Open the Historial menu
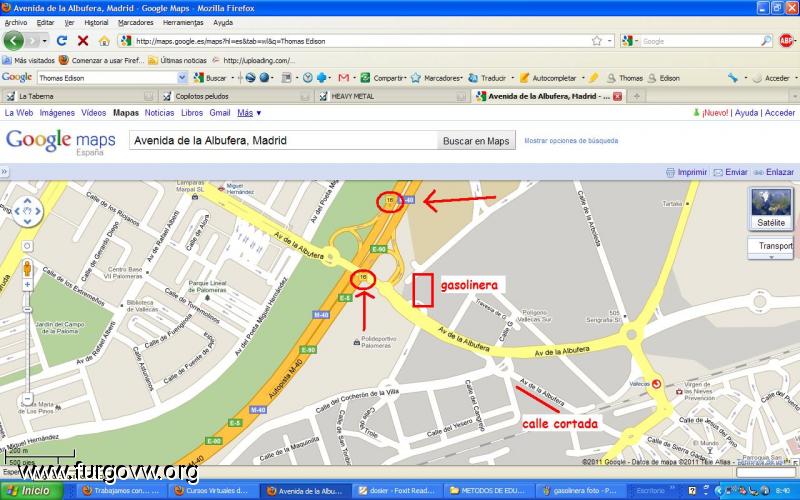 pyautogui.click(x=96, y=22)
